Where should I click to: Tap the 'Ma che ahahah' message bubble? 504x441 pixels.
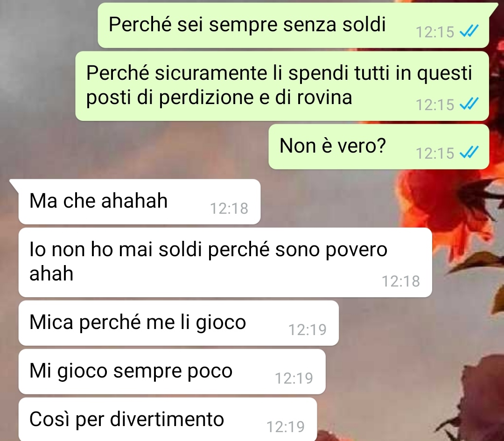coord(140,202)
